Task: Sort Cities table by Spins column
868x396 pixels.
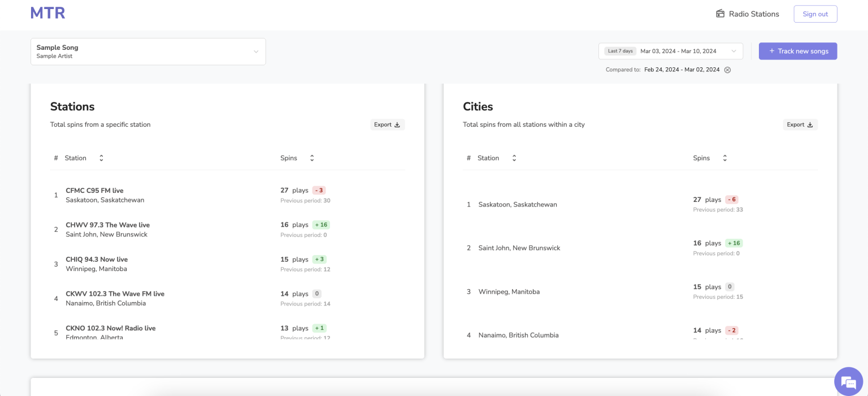Action: click(x=724, y=158)
